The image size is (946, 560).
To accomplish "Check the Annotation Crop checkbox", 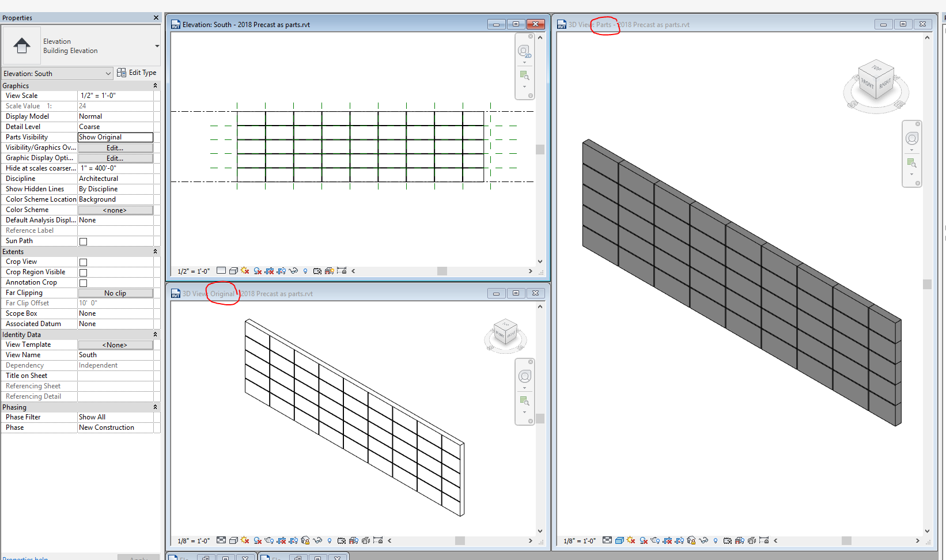I will pyautogui.click(x=83, y=282).
